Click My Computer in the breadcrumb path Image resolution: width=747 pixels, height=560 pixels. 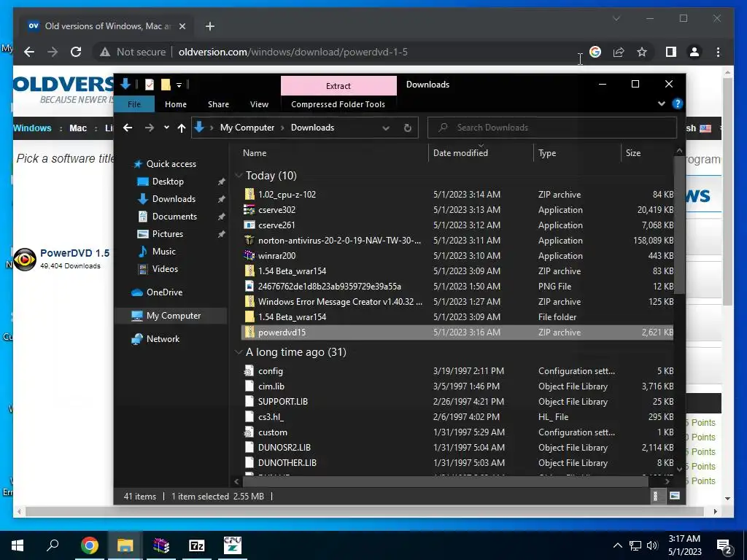tap(247, 128)
